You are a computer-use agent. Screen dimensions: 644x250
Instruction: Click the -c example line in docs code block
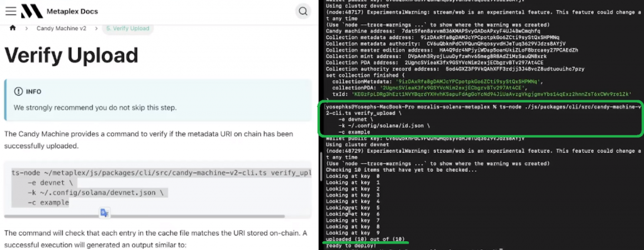[x=48, y=203]
